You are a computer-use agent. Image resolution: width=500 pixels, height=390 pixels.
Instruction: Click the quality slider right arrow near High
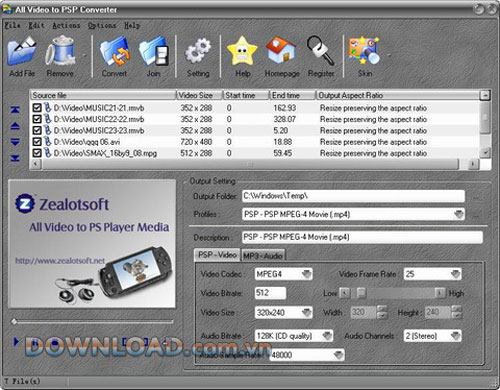[x=440, y=293]
